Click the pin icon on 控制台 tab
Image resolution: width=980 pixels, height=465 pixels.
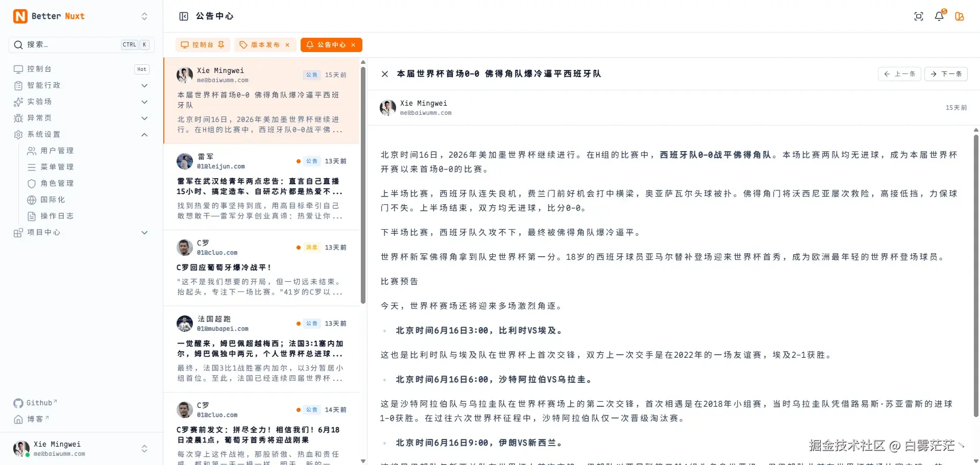click(x=221, y=45)
